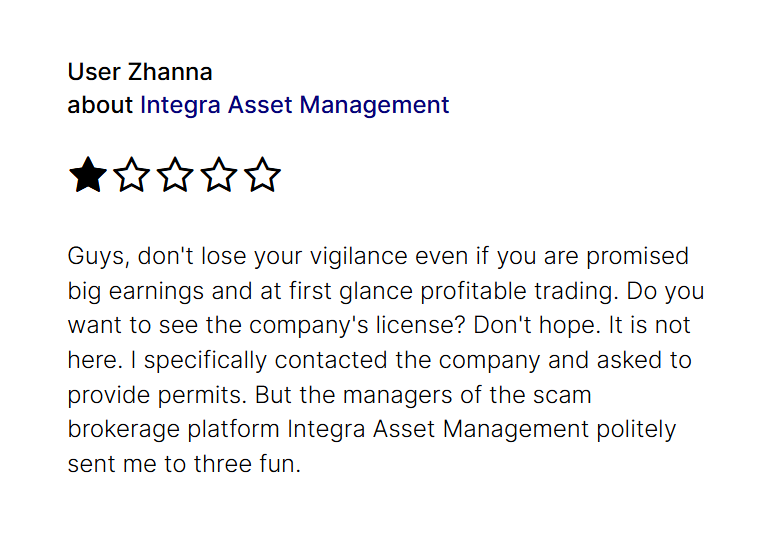This screenshot has height=540, width=770.
Task: Click the 'User Zhanna' heading
Action: coord(140,72)
